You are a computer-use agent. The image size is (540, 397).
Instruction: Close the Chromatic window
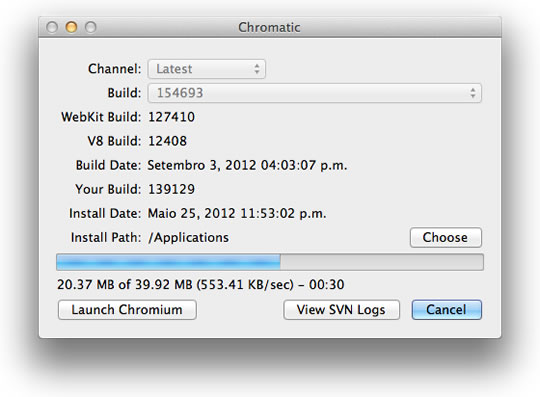pos(52,27)
